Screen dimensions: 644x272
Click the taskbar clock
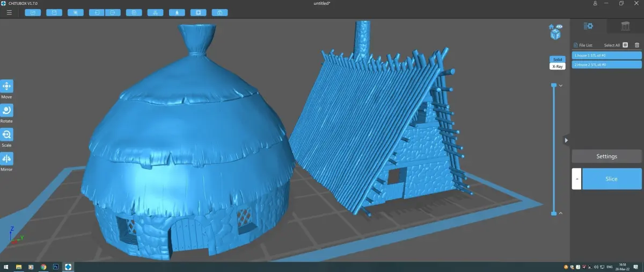tap(621, 267)
